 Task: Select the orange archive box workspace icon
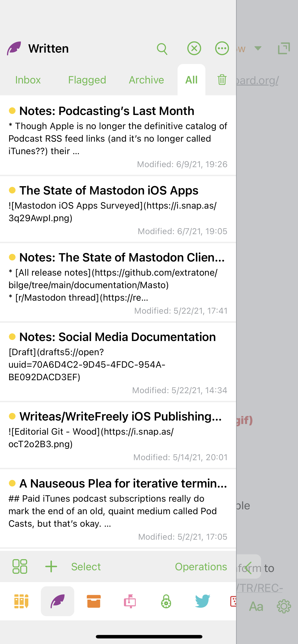tap(94, 601)
